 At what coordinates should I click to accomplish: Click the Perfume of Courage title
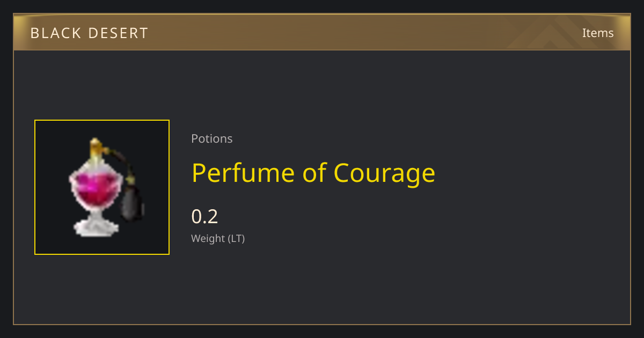tap(313, 173)
